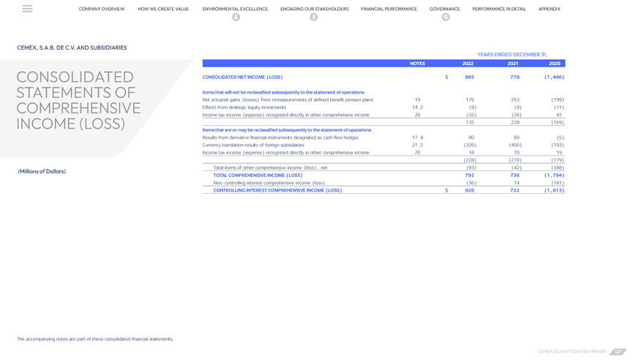The width and height of the screenshot is (644, 362).
Task: Open the Company Overview section
Action: click(102, 9)
